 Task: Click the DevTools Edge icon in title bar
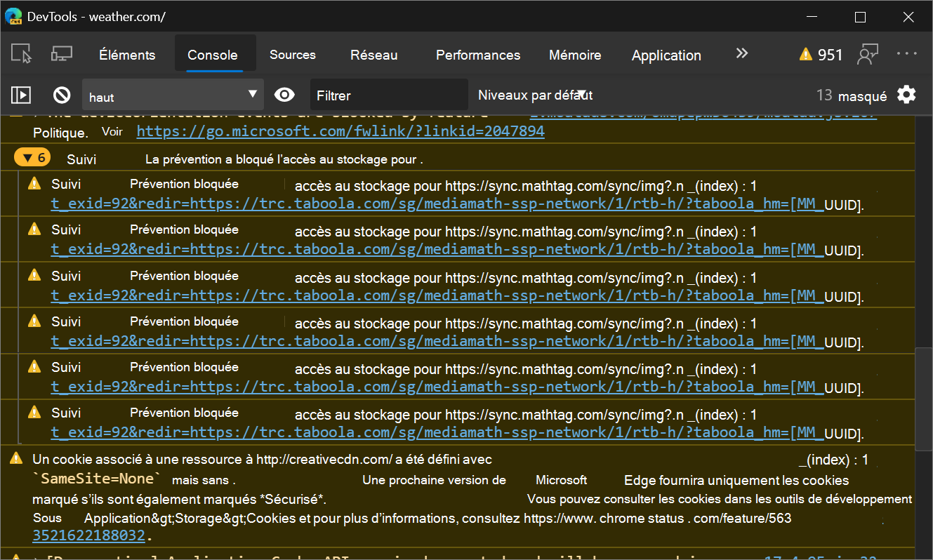tap(14, 17)
